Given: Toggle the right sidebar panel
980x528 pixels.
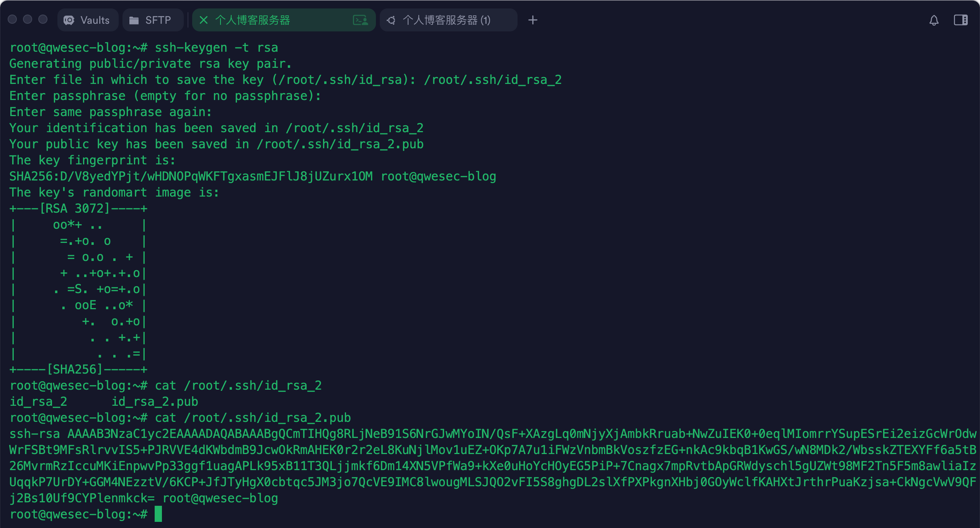Looking at the screenshot, I should 960,20.
